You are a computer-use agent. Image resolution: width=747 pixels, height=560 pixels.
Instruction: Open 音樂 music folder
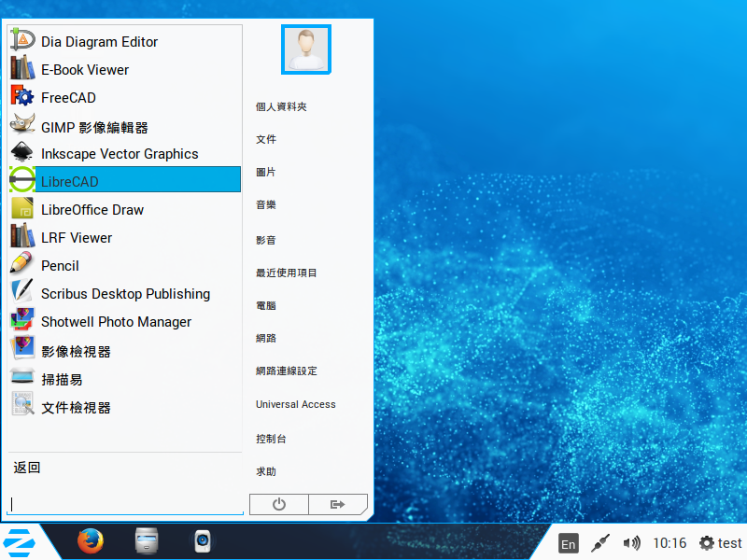(266, 205)
